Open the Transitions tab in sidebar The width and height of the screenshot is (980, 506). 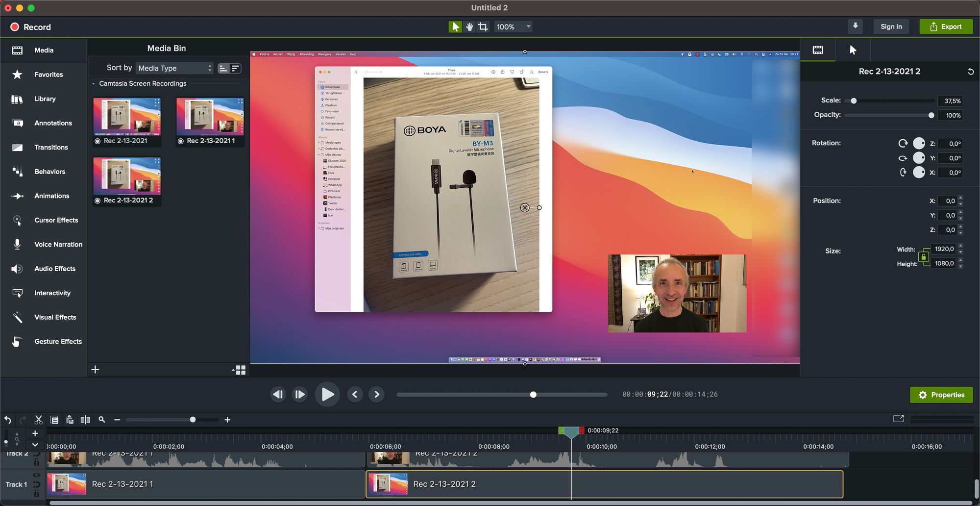(x=51, y=148)
